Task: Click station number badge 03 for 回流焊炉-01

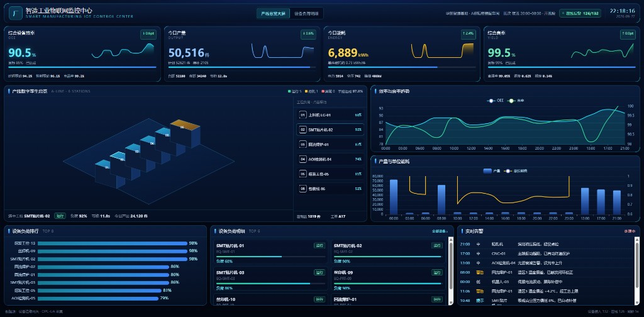Action: coord(303,145)
